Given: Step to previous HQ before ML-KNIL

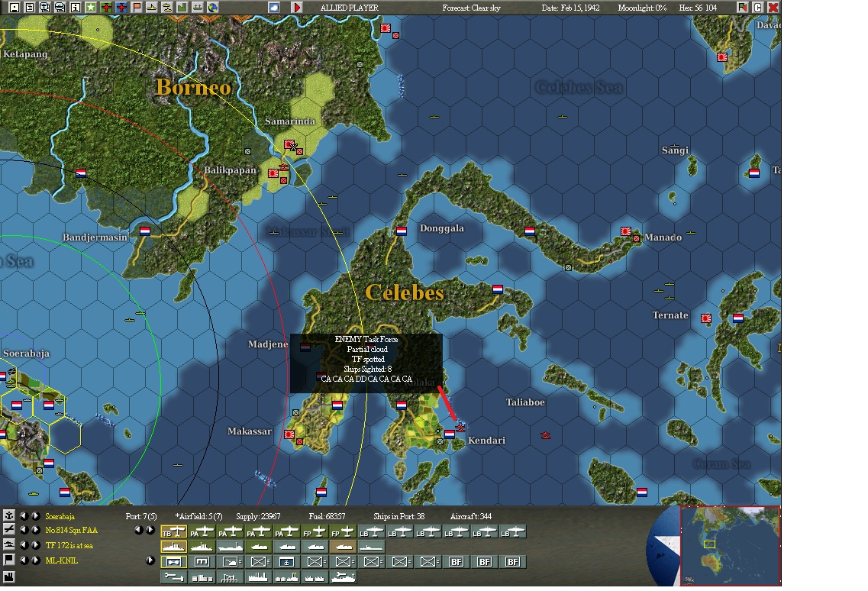Looking at the screenshot, I should pyautogui.click(x=24, y=560).
